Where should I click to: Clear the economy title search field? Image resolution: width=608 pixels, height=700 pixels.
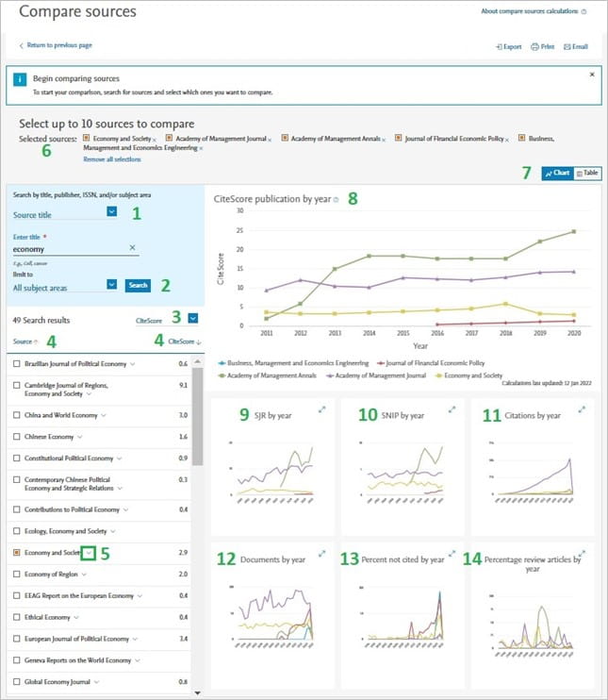[x=133, y=247]
